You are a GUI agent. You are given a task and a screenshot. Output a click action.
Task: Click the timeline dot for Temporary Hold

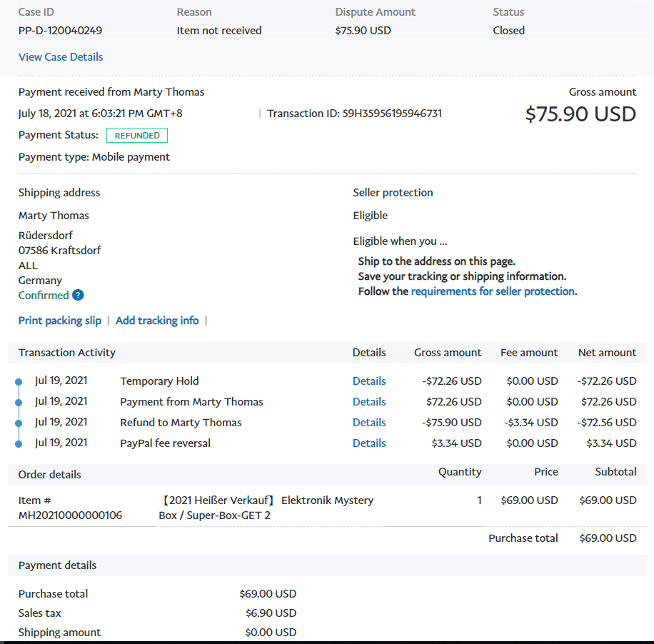[x=19, y=382]
